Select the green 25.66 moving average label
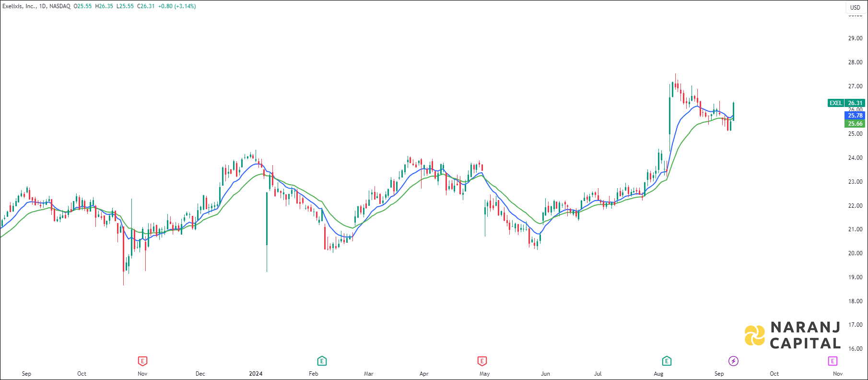 click(x=855, y=124)
